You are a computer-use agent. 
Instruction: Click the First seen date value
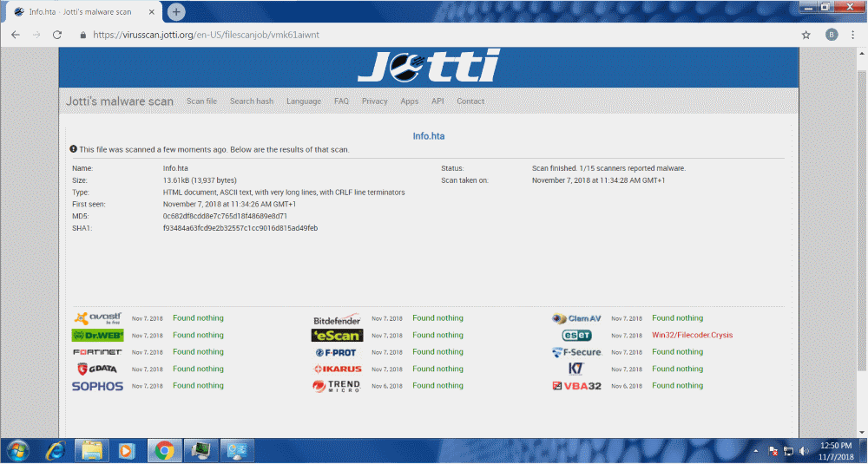click(229, 204)
